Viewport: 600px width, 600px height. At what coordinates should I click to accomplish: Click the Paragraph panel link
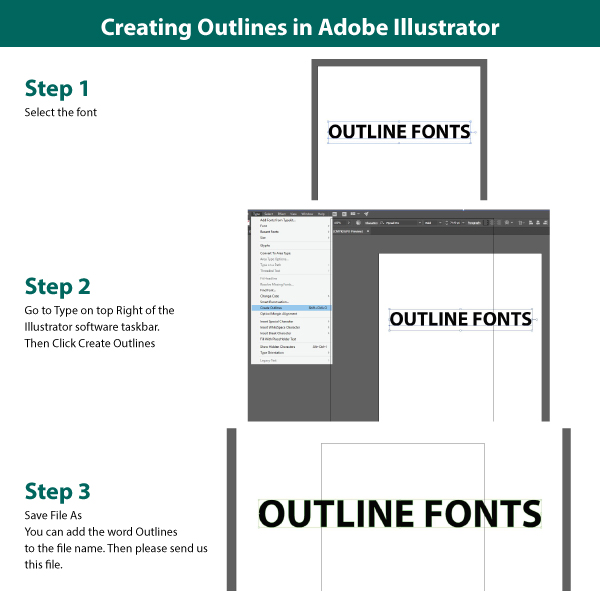point(473,223)
